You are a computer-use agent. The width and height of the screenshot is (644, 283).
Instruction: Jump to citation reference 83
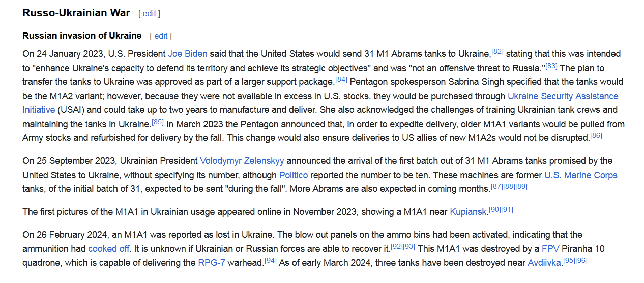coord(551,66)
